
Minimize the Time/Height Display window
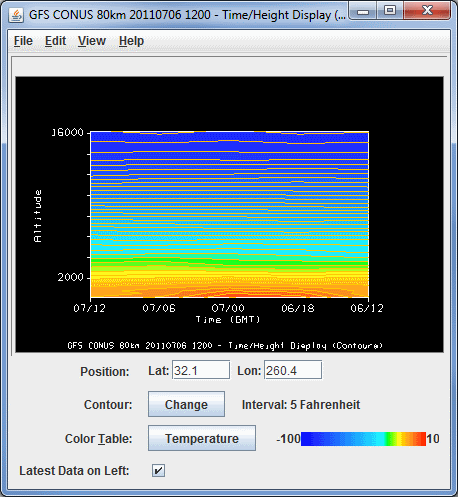[363, 11]
